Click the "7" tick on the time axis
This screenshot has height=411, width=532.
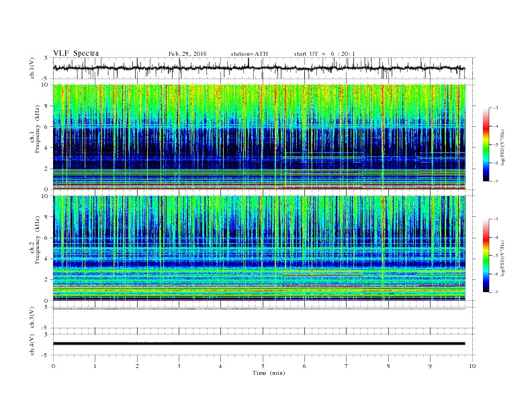(x=347, y=366)
